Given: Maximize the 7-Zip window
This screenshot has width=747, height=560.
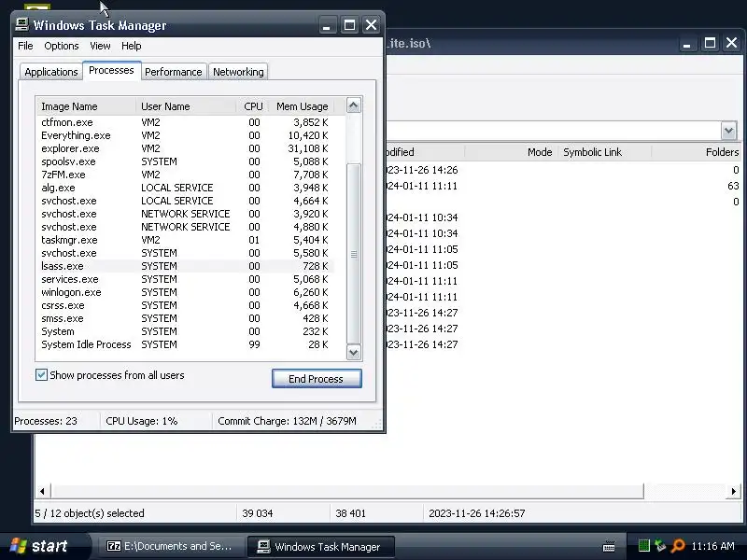Looking at the screenshot, I should click(x=710, y=43).
